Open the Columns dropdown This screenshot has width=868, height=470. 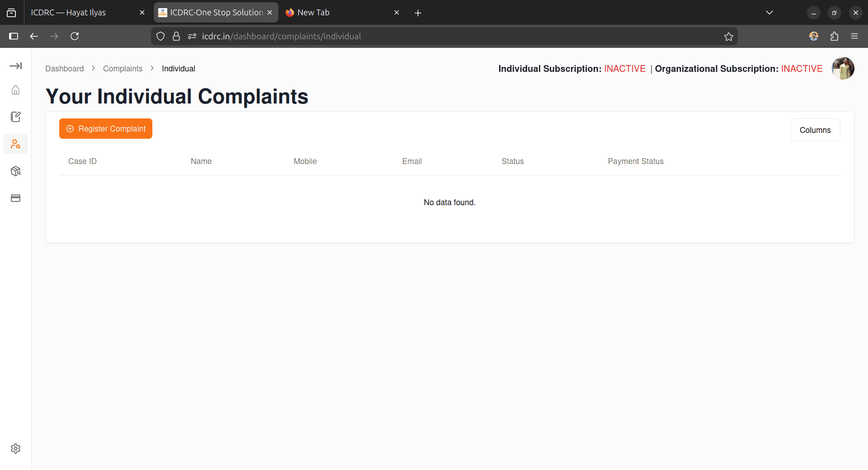click(x=815, y=130)
